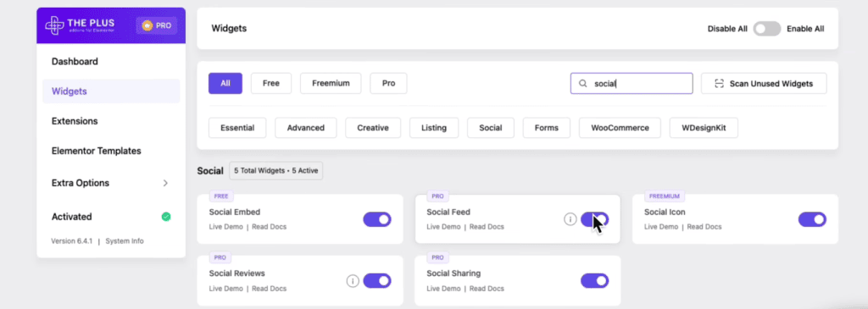
Task: Click Version 6.4.1 text
Action: click(71, 241)
